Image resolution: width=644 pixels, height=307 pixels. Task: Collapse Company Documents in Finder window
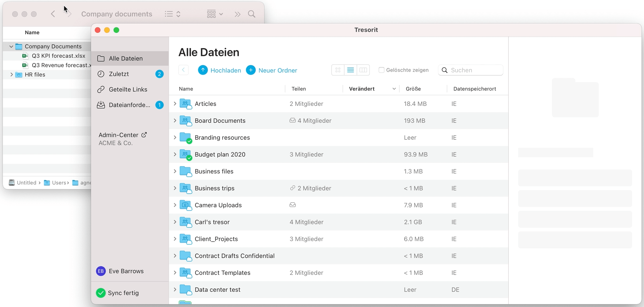pos(11,47)
